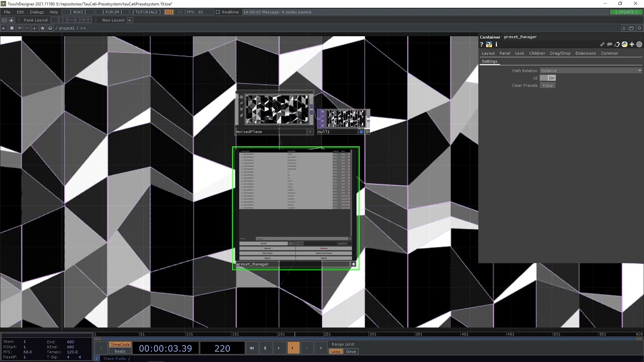Choose the single pane layout icon
The image size is (644, 362).
click(55, 20)
